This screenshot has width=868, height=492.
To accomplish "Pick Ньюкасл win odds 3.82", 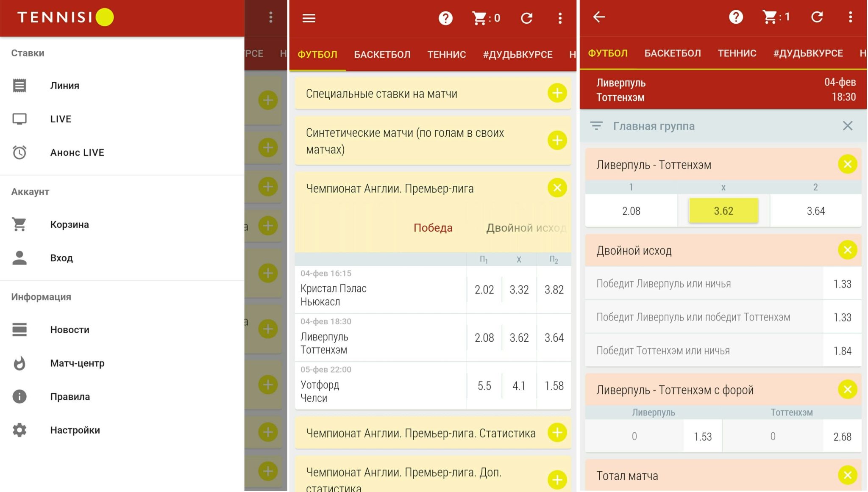I will 554,290.
